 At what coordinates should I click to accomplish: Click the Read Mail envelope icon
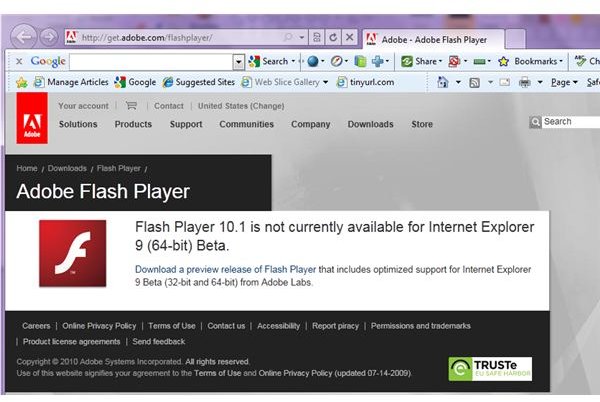coord(505,82)
